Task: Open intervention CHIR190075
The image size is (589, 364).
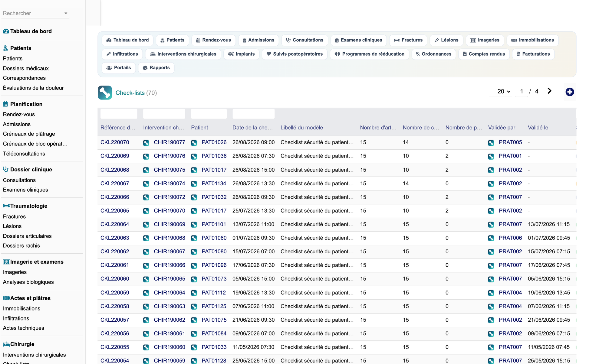Action: tap(169, 170)
